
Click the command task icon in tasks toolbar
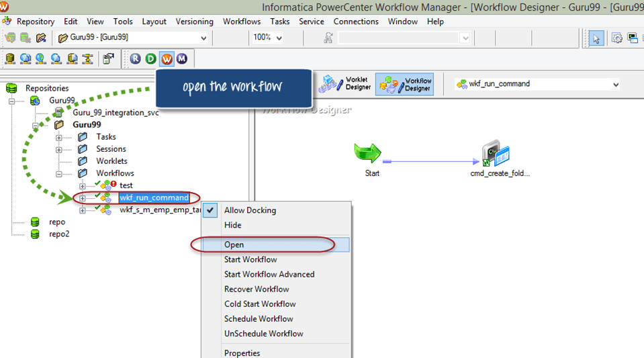pyautogui.click(x=633, y=38)
